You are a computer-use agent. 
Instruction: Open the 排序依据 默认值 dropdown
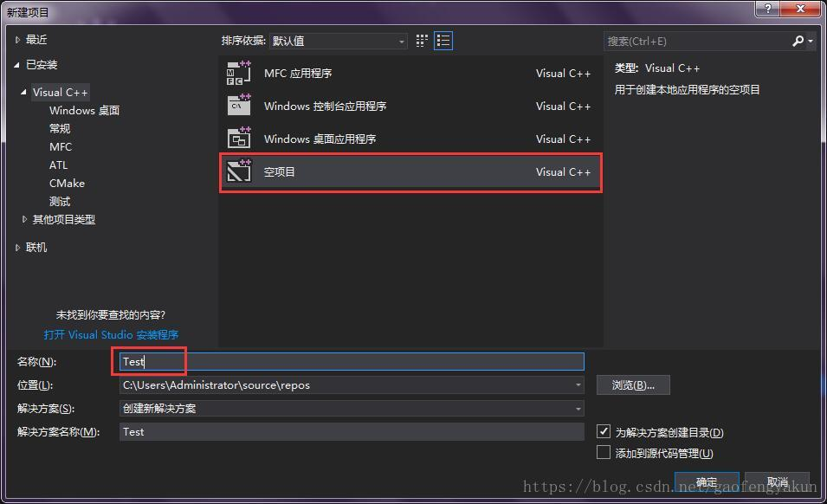tap(401, 41)
